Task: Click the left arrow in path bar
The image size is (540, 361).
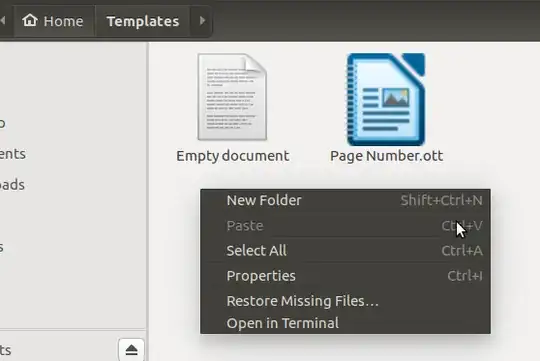Action: [3, 21]
